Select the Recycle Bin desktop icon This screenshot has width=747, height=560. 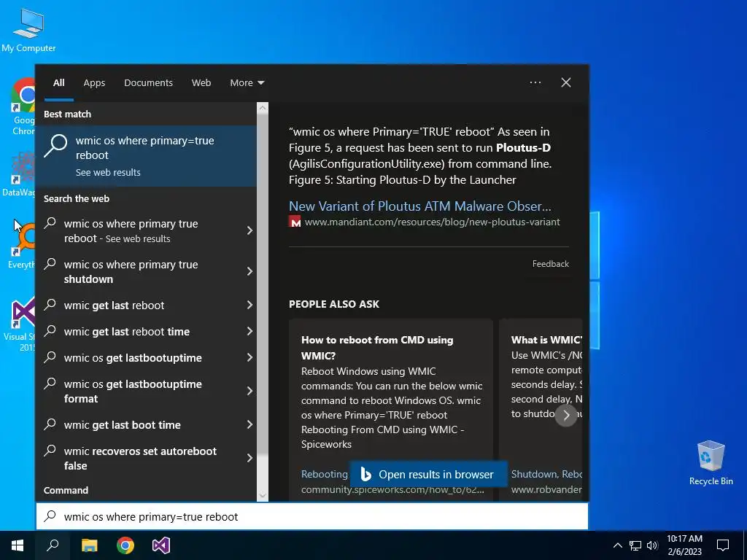(711, 462)
